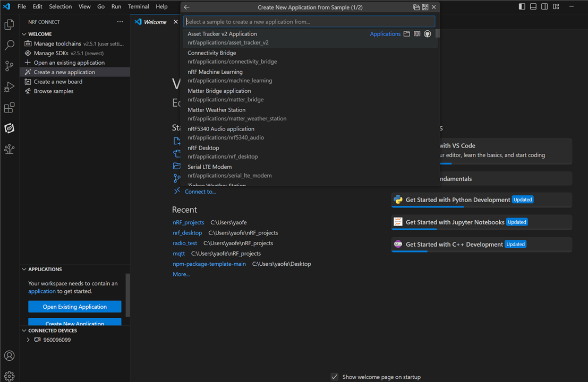Toggle the bottom panel layout icon
588x382 pixels.
(x=533, y=6)
